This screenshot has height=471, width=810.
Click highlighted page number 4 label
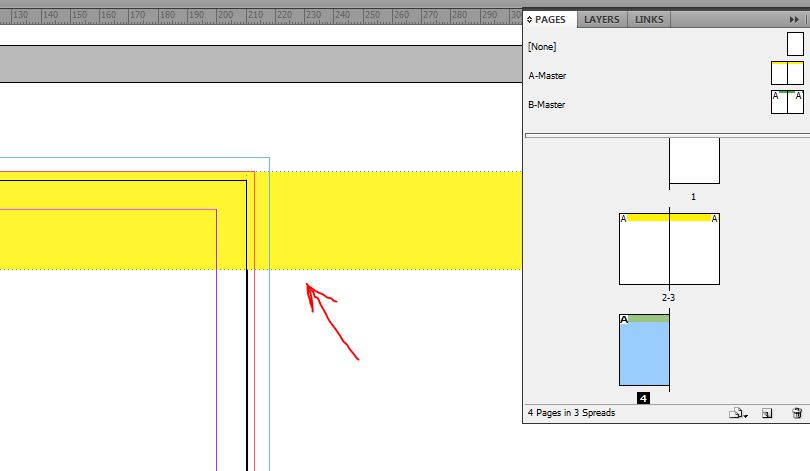tap(643, 398)
